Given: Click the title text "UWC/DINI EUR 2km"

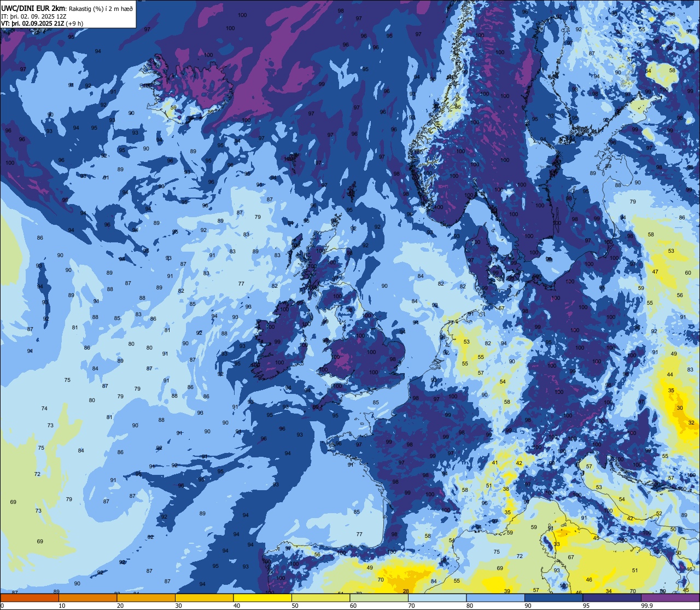Looking at the screenshot, I should click(x=33, y=8).
